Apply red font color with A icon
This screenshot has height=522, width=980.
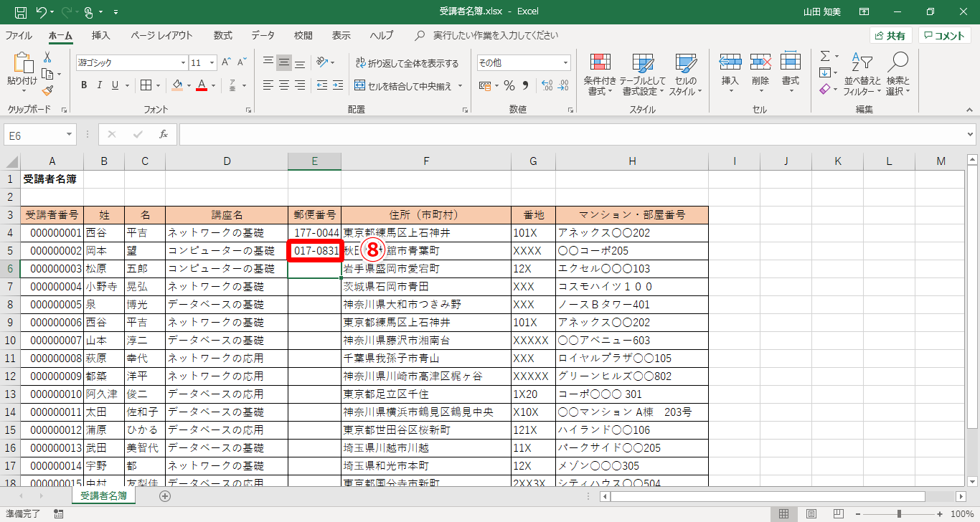pyautogui.click(x=202, y=85)
